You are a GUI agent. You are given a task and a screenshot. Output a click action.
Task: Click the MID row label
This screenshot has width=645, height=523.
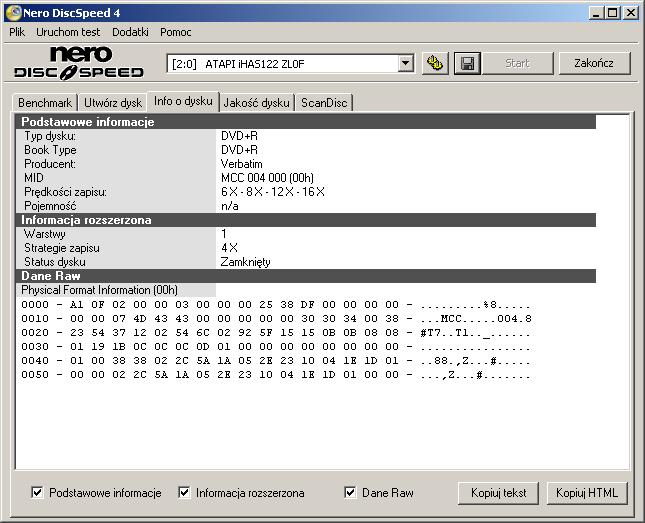(x=34, y=178)
